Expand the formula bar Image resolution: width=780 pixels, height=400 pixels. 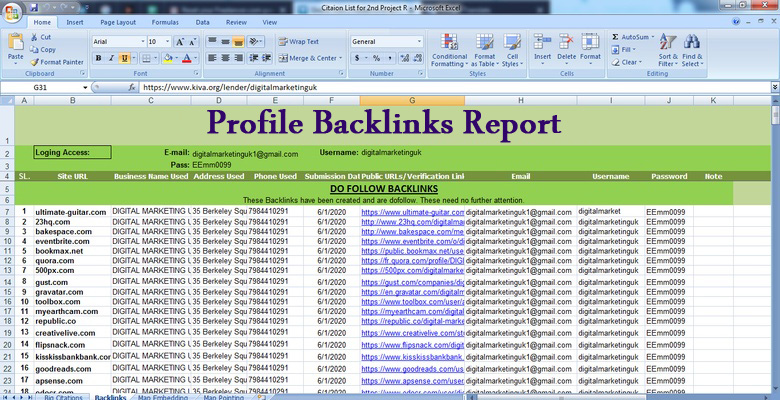(x=773, y=87)
